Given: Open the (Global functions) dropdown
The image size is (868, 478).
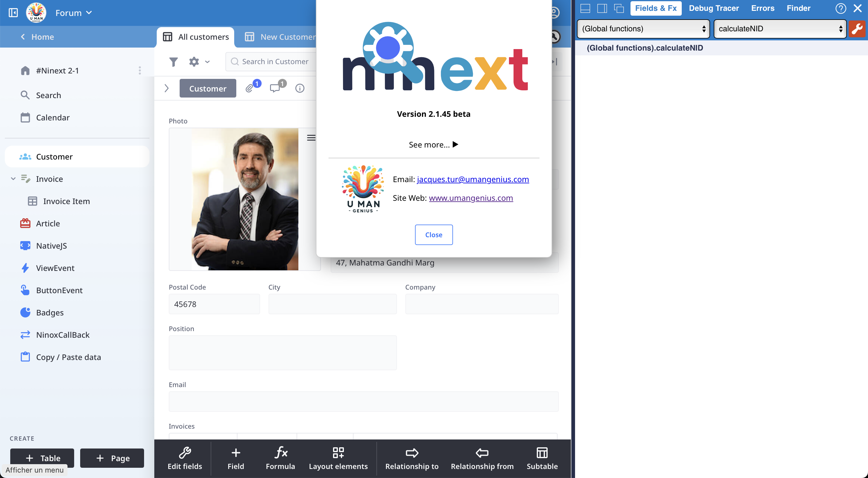Looking at the screenshot, I should pos(643,29).
